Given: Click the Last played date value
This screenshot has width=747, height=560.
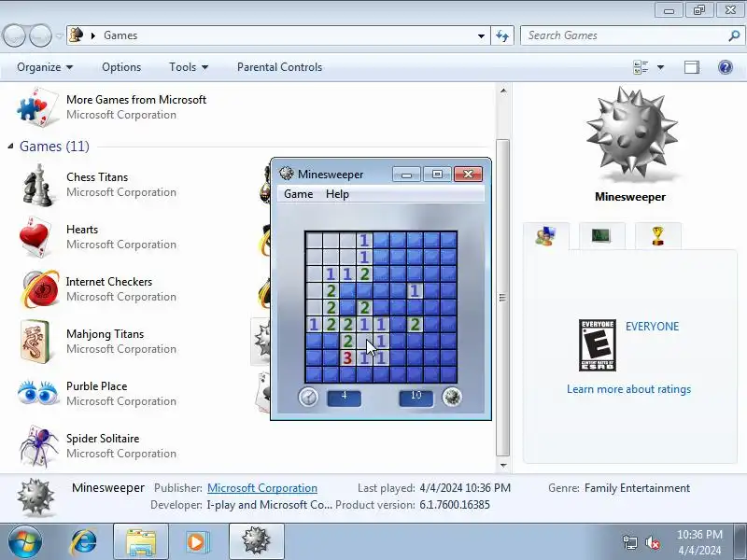Looking at the screenshot, I should point(465,487).
